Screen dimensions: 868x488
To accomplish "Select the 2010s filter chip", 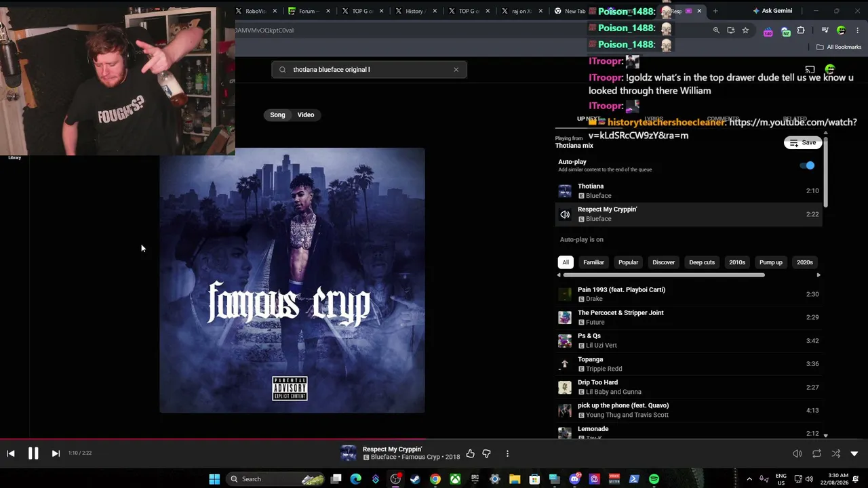I will (x=737, y=262).
